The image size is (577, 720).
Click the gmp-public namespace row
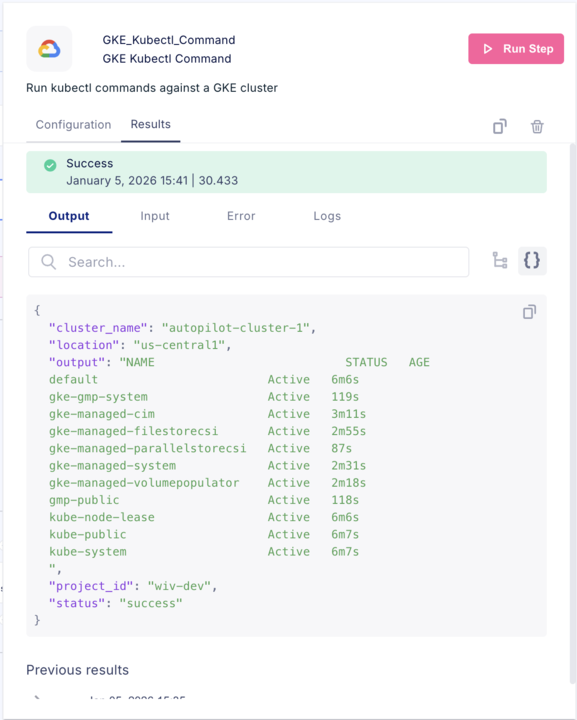click(x=204, y=500)
